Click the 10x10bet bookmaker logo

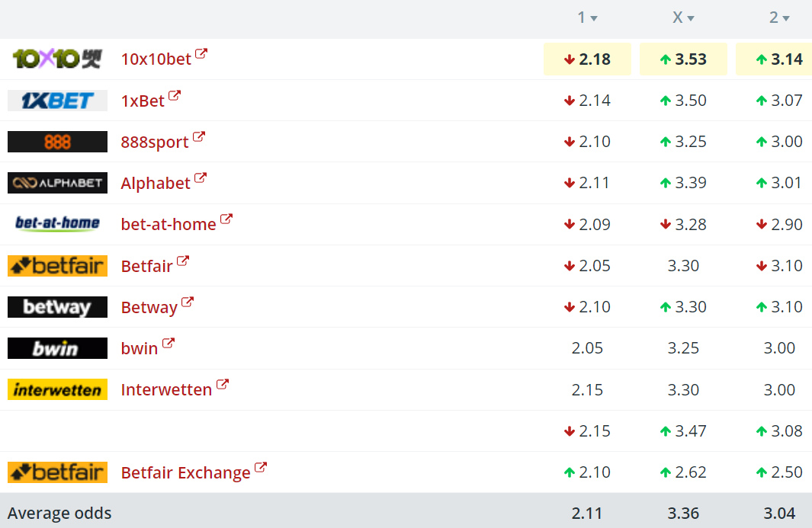57,59
